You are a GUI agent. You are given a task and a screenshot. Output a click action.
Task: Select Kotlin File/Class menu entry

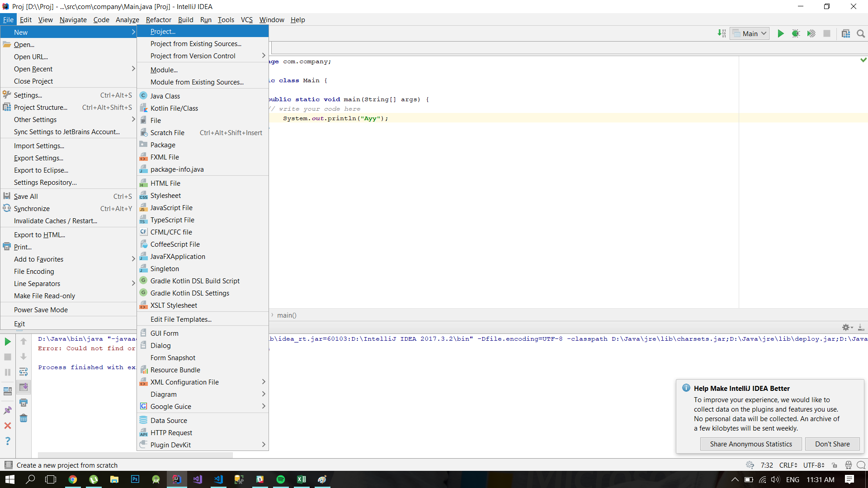click(x=203, y=108)
